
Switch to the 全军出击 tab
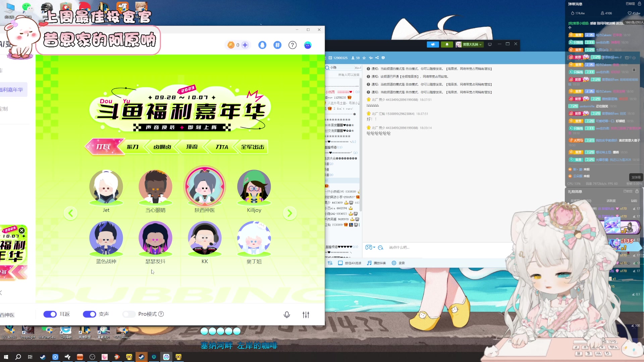point(253,146)
